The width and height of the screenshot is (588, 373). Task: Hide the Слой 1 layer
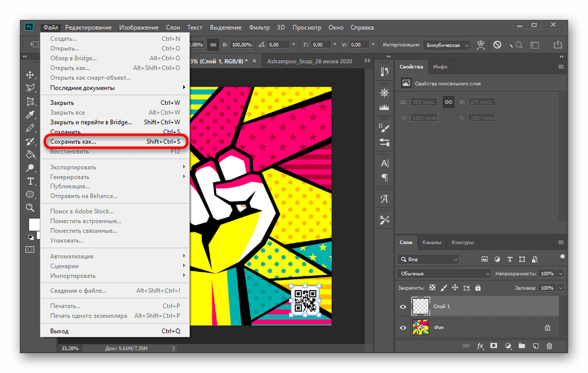pos(403,307)
